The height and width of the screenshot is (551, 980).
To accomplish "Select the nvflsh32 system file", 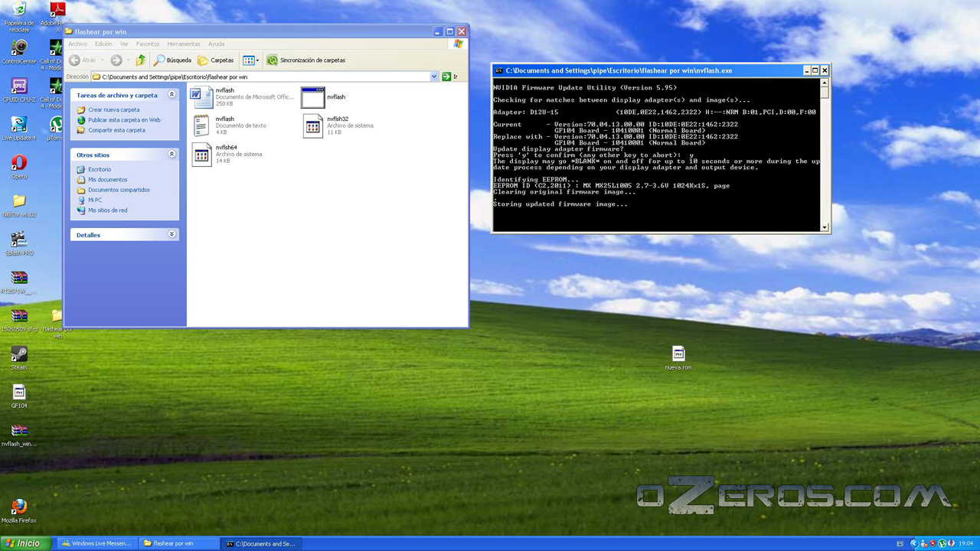I will [x=312, y=126].
